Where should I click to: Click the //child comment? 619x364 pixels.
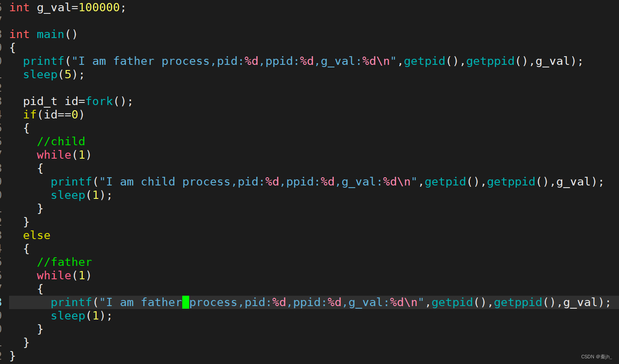coord(61,141)
